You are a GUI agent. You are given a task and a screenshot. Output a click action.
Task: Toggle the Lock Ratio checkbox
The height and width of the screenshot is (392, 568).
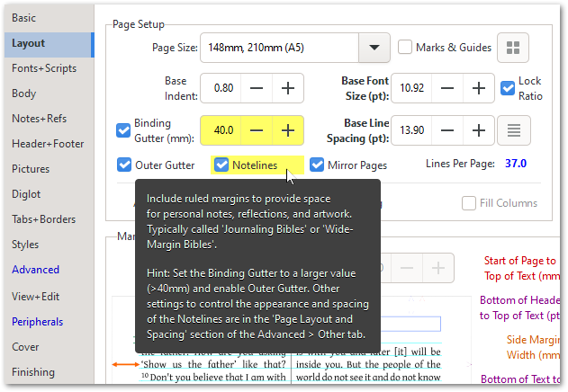508,88
